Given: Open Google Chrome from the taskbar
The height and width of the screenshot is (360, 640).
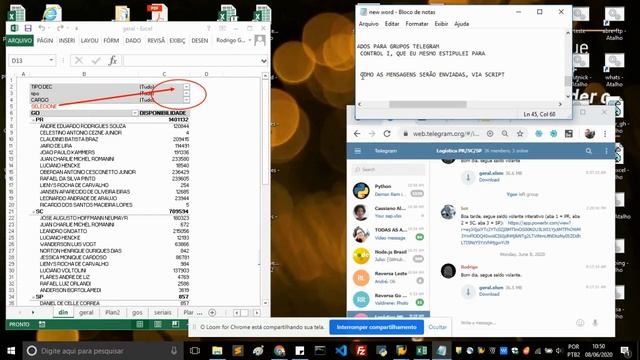Looking at the screenshot, I should [x=280, y=351].
